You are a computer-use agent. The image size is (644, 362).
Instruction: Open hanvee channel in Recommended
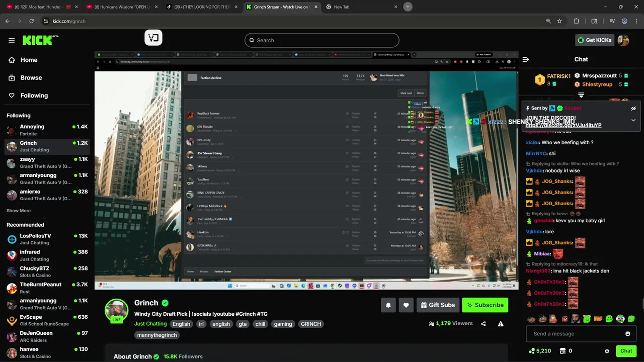pyautogui.click(x=47, y=352)
